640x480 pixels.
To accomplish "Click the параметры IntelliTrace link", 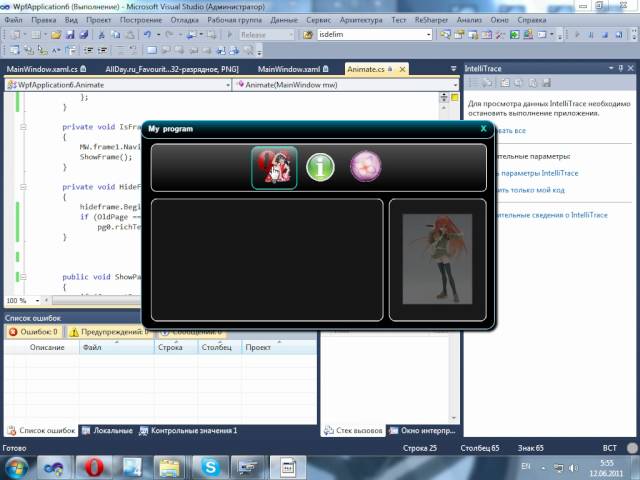I will [539, 173].
